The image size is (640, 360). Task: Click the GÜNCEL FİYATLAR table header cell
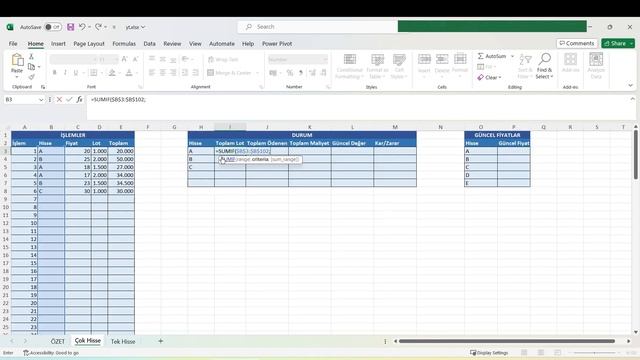(497, 135)
